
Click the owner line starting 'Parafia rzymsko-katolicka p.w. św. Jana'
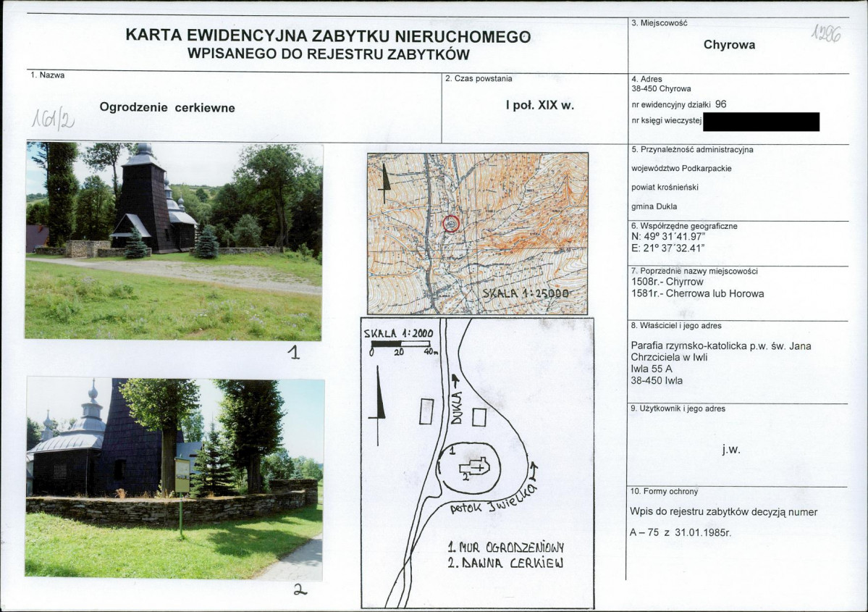click(721, 346)
